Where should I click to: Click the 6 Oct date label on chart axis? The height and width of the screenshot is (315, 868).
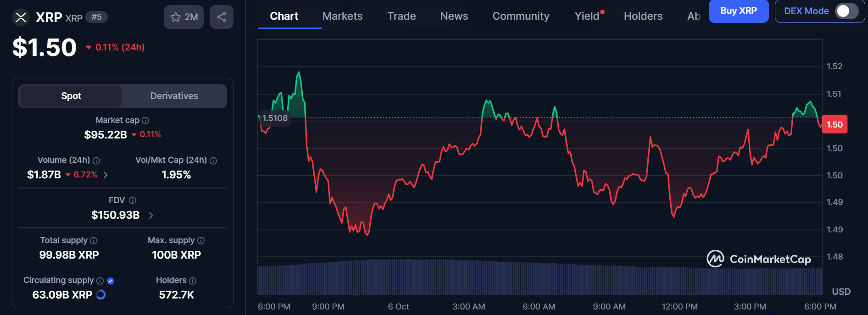click(398, 307)
